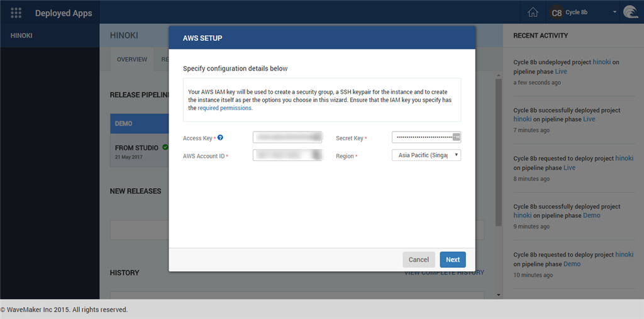Select HINOKI in the sidebar
644x319 pixels.
point(21,36)
